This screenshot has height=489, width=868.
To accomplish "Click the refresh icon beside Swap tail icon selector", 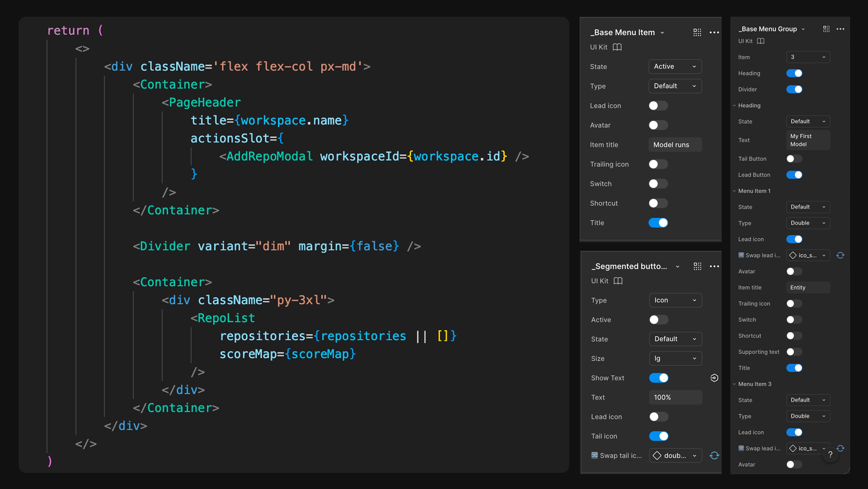I will click(715, 455).
